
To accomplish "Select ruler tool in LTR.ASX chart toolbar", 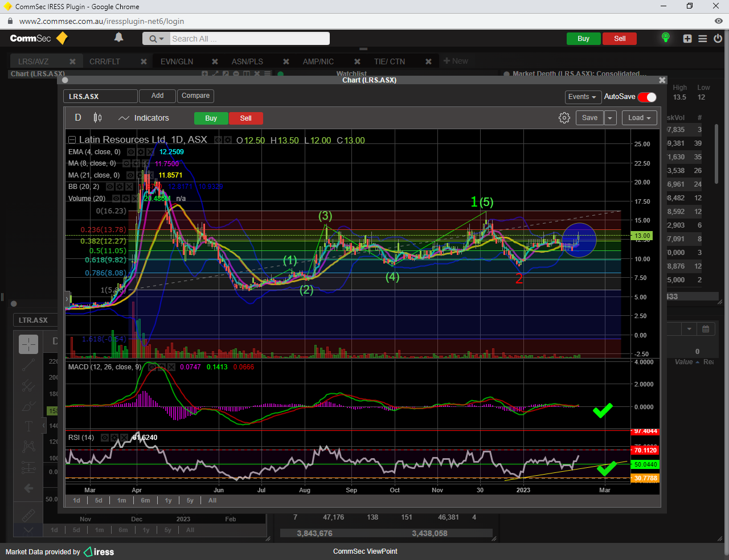I will click(28, 515).
